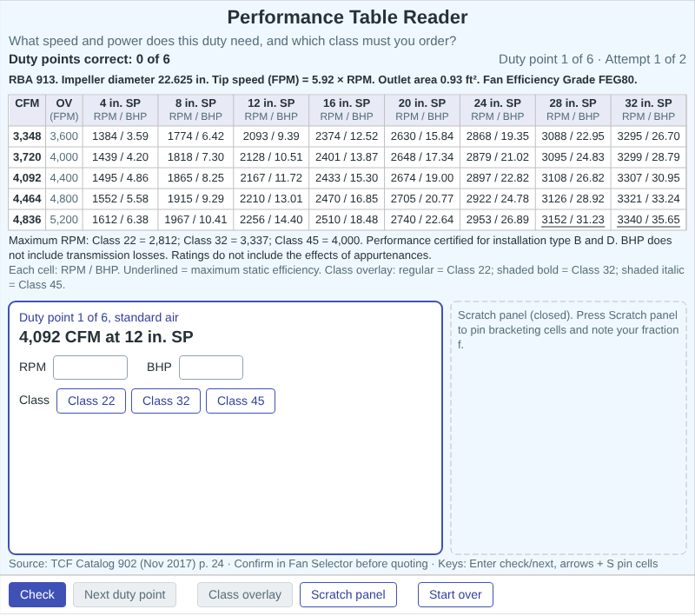Select cell 2674 / 19.00
The image size is (695, 616).
pos(422,178)
